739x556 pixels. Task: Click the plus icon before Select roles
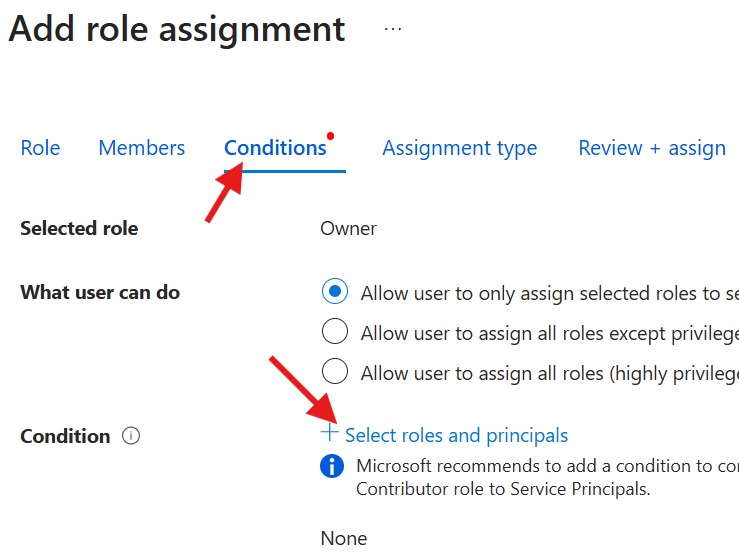tap(330, 433)
